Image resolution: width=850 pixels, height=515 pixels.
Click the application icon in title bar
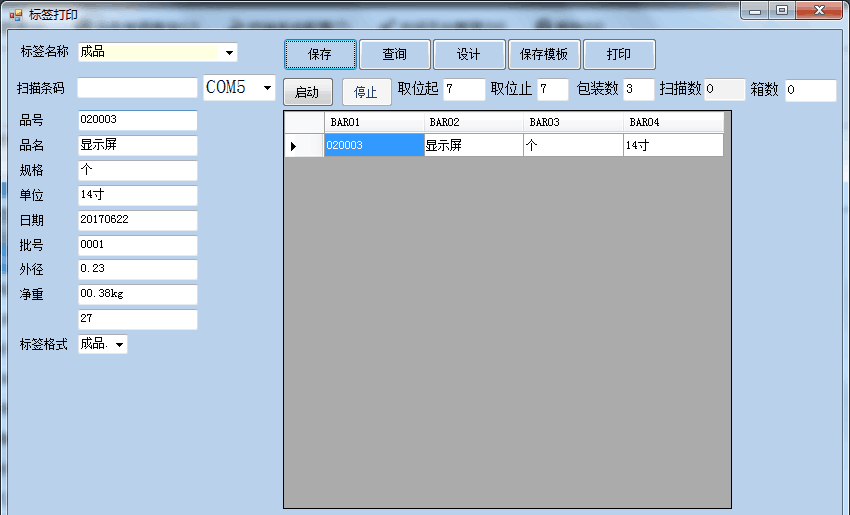coord(15,15)
